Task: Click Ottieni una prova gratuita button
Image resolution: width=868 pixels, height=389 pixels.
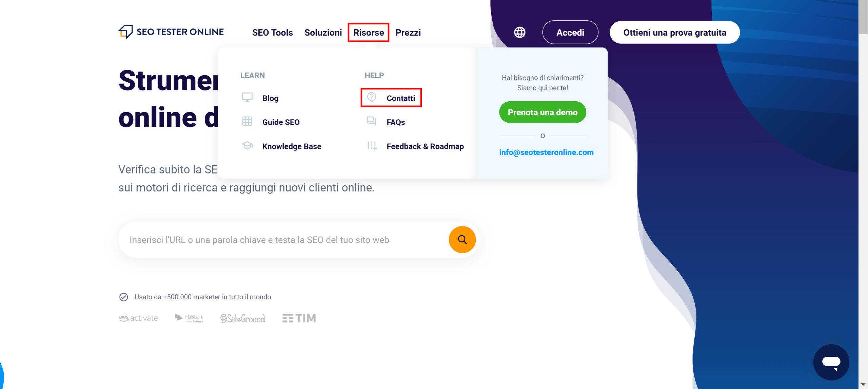Action: [x=674, y=33]
